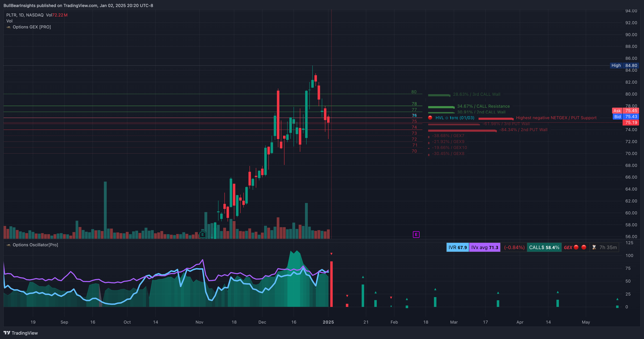Screen dimensions: 644x339
Task: Click the PLTR, 1D, NASDAQ symbol title
Action: (x=25, y=15)
